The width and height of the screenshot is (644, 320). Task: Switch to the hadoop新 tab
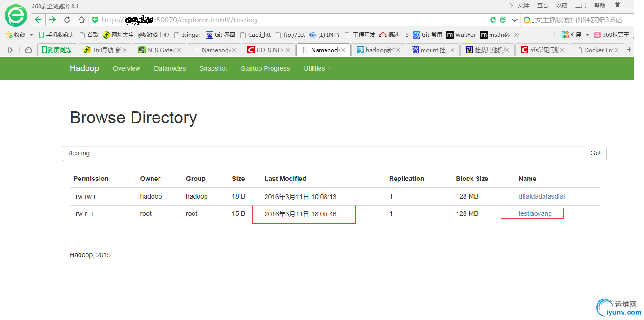[378, 50]
